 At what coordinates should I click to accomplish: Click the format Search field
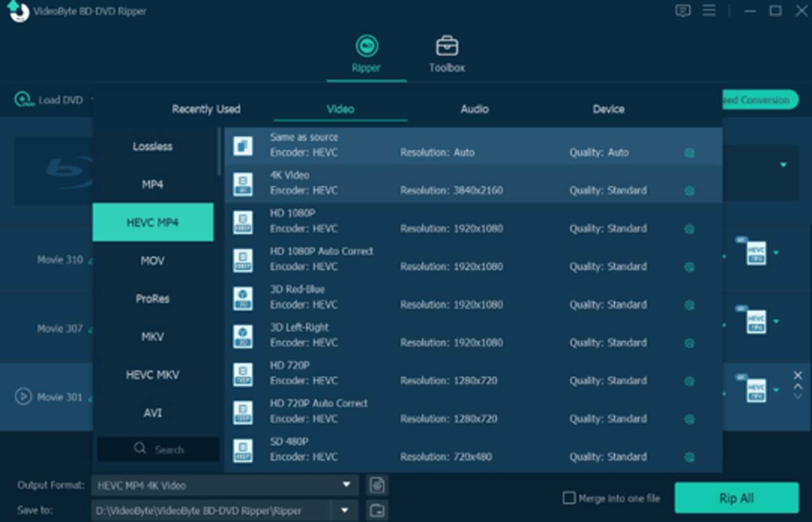pyautogui.click(x=159, y=450)
